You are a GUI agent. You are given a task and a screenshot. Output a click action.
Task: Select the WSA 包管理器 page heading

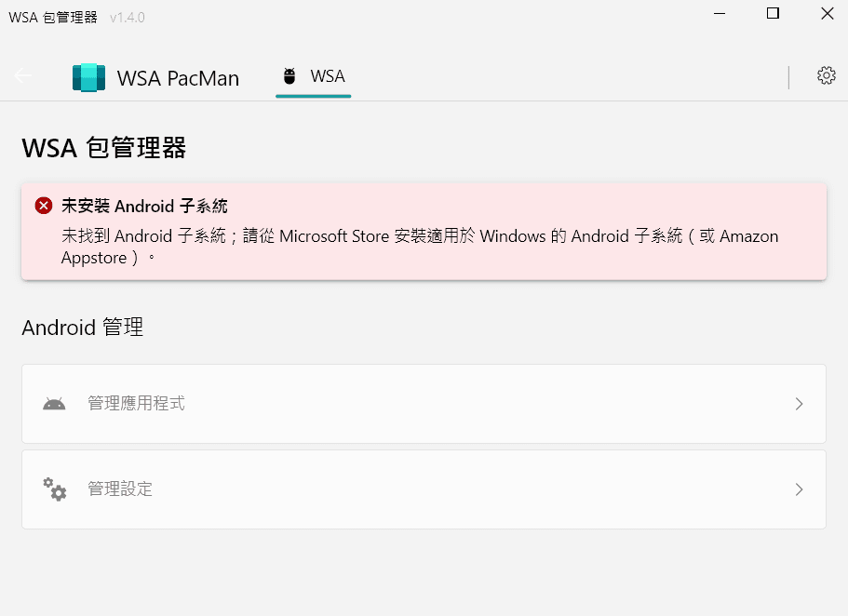[x=102, y=145]
